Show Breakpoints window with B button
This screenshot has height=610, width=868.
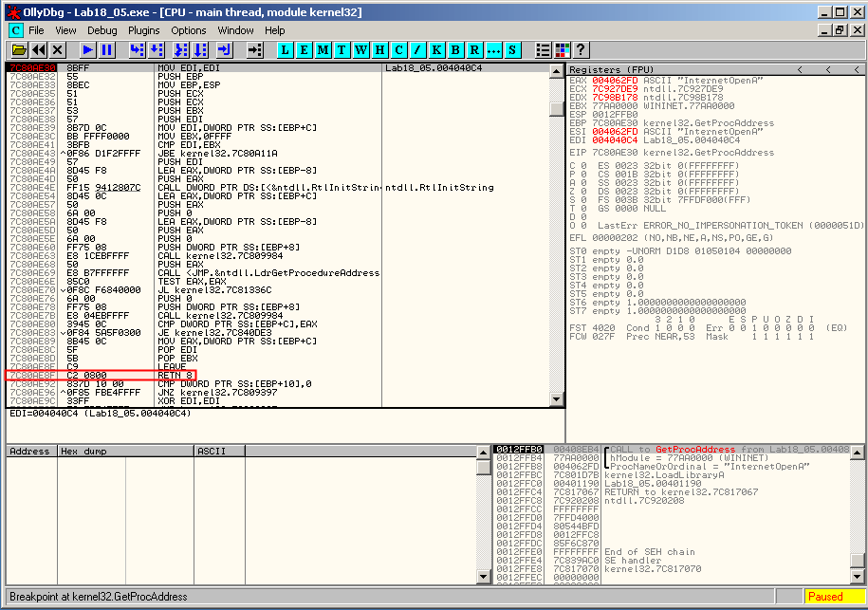[455, 49]
